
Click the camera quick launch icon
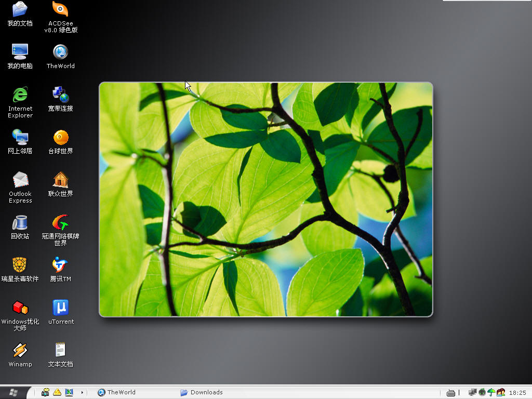[45, 392]
